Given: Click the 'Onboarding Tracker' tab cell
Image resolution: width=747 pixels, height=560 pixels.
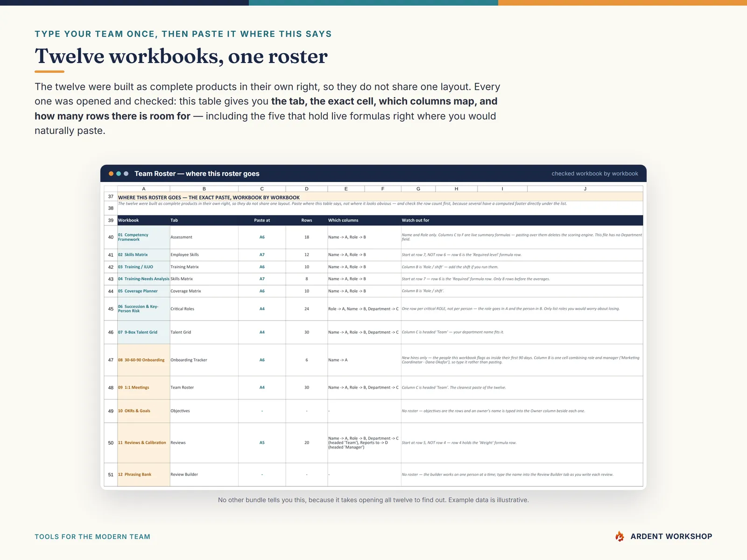Looking at the screenshot, I should [x=204, y=360].
